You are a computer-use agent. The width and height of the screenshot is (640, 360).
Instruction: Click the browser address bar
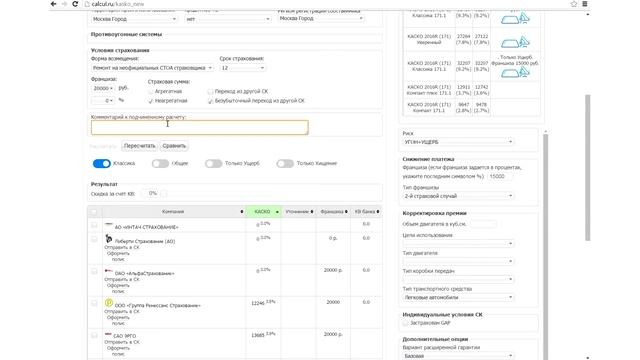coord(327,4)
